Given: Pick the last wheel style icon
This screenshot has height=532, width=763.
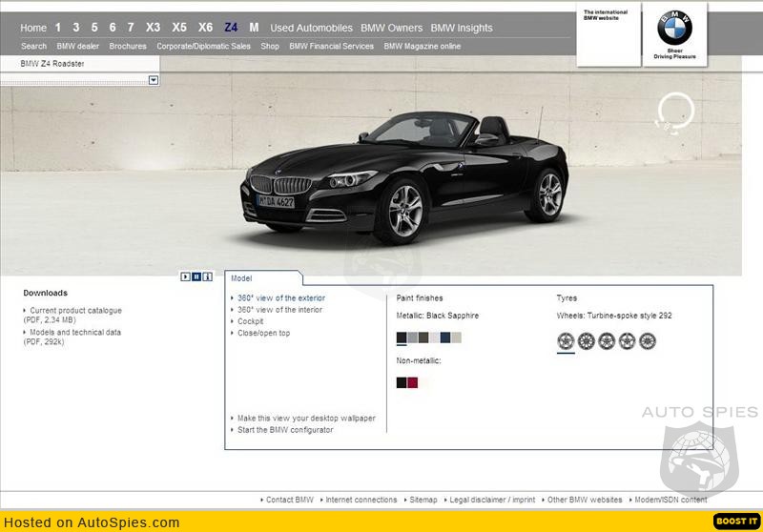Looking at the screenshot, I should (x=648, y=340).
